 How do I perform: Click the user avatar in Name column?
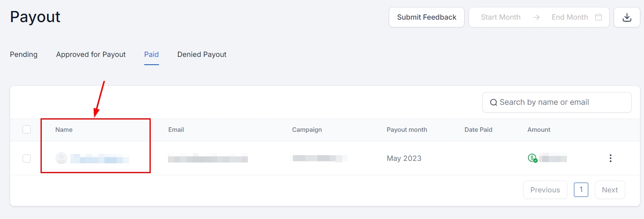(x=61, y=158)
